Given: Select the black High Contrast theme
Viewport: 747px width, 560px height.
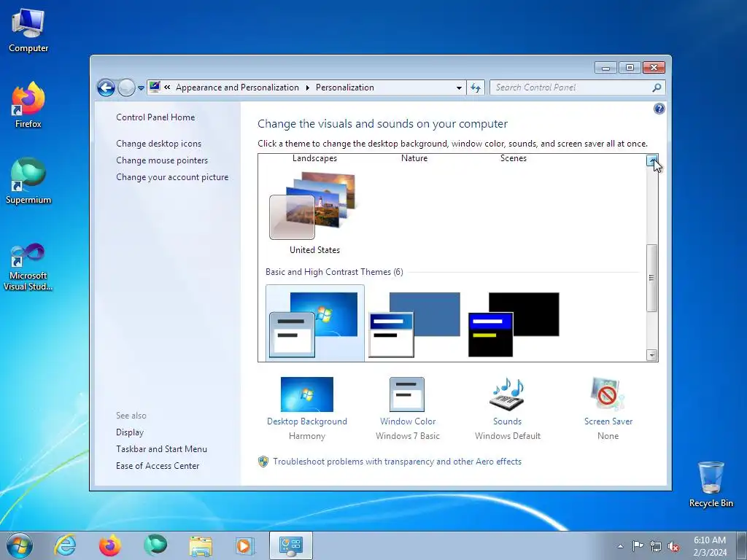Looking at the screenshot, I should coord(514,324).
